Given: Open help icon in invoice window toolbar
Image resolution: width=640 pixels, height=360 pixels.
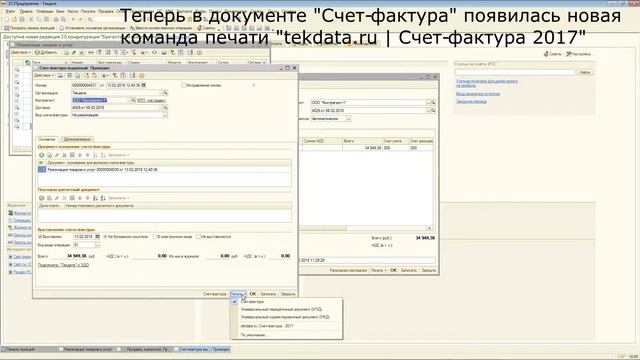Looking at the screenshot, I should [142, 76].
